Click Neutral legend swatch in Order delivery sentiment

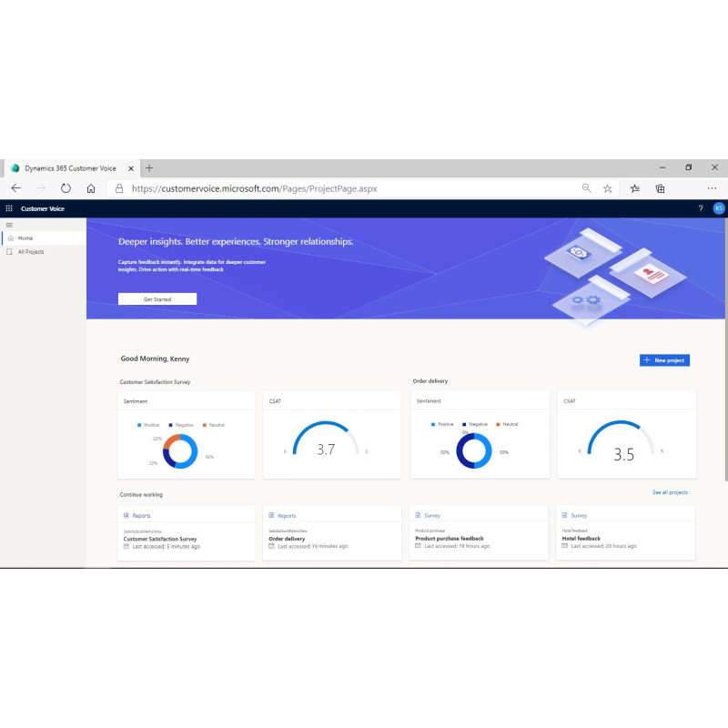(x=498, y=424)
